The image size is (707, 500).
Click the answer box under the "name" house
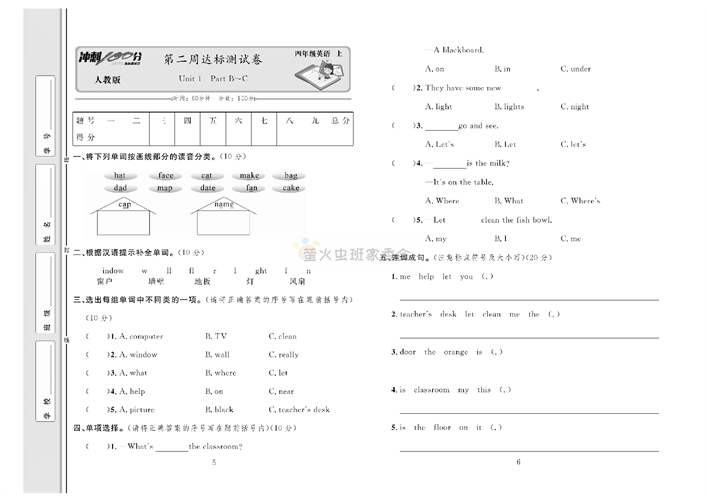(223, 224)
